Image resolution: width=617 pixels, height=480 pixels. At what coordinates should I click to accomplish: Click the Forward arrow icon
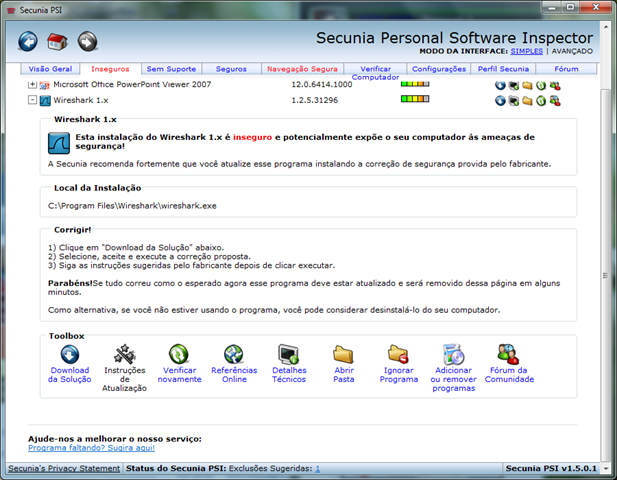pos(87,41)
